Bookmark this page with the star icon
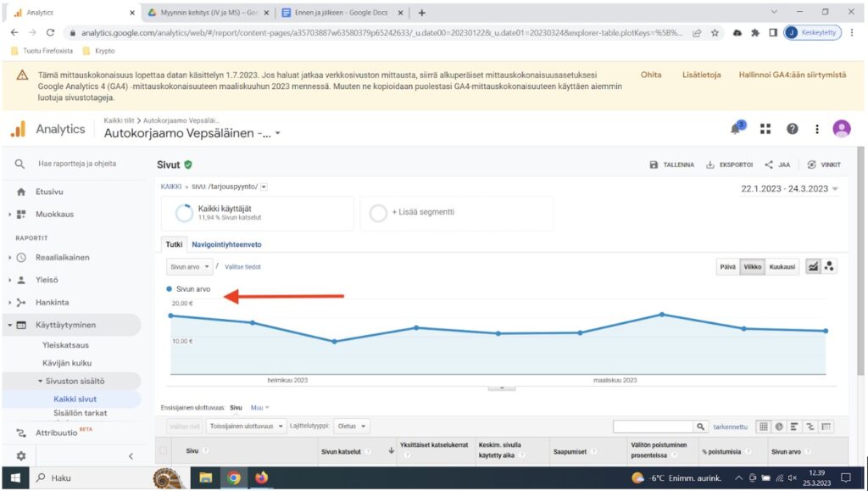Screen dimensions: 868x491 coord(715,33)
